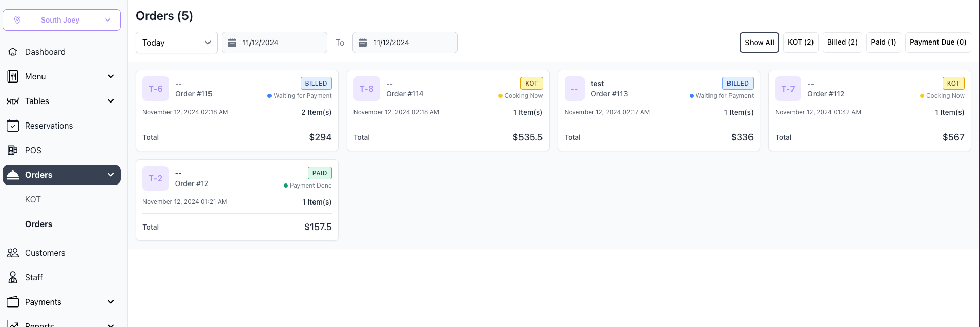The height and width of the screenshot is (327, 980).
Task: Expand the Payments sidebar section chevron
Action: 111,302
